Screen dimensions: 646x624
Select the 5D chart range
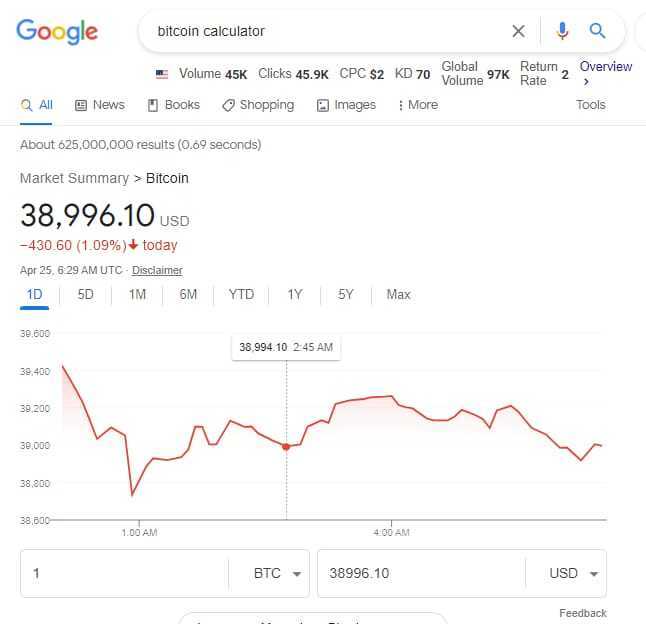coord(86,294)
